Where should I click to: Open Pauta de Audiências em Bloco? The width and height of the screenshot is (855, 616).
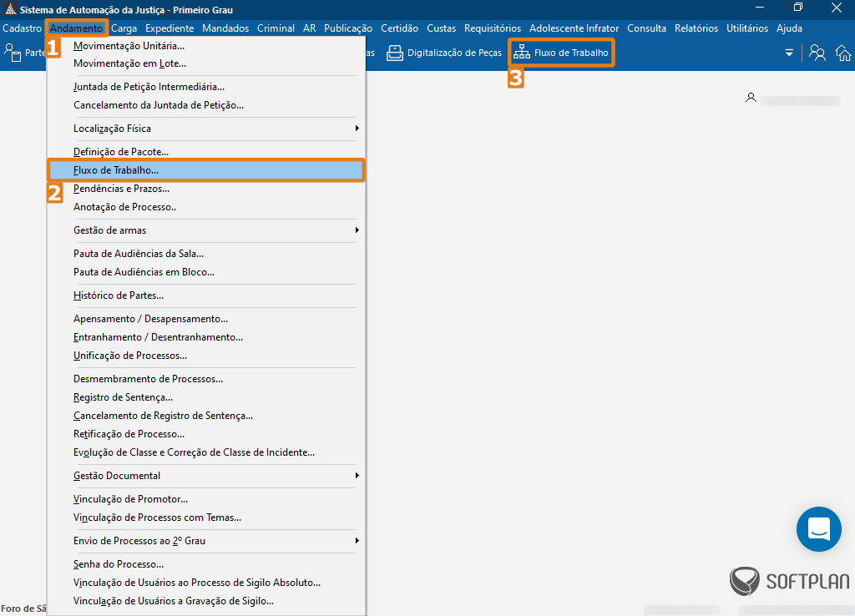coord(206,272)
